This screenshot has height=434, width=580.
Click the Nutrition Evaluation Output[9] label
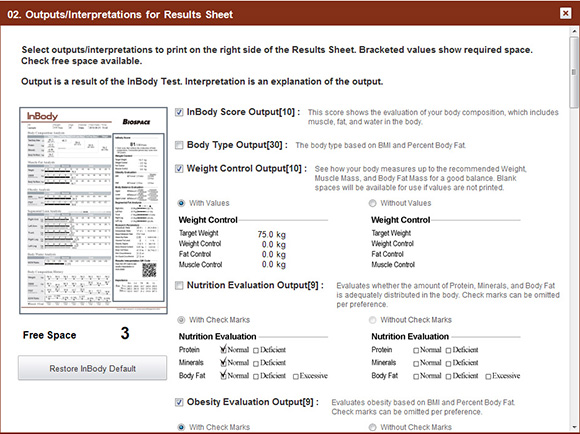pos(255,285)
